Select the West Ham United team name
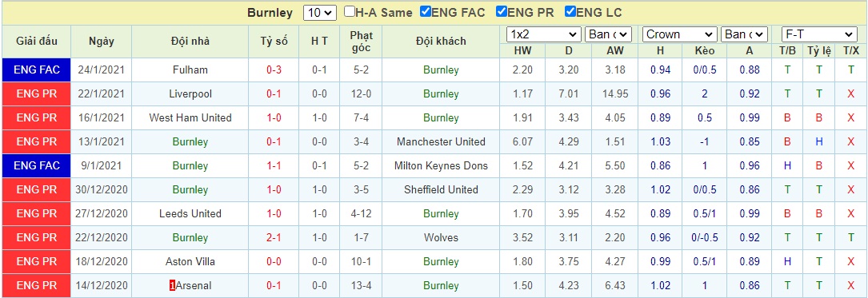868x298 pixels. click(x=190, y=117)
